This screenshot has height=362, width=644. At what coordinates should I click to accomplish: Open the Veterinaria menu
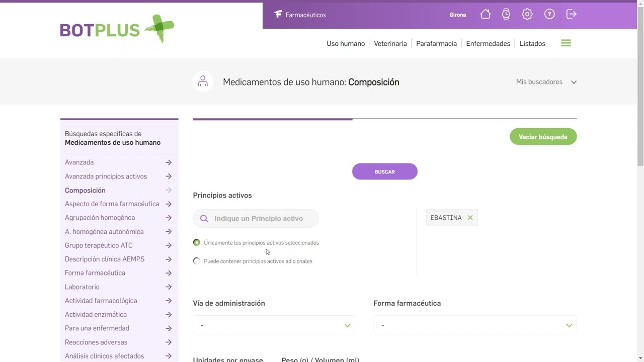(390, 44)
